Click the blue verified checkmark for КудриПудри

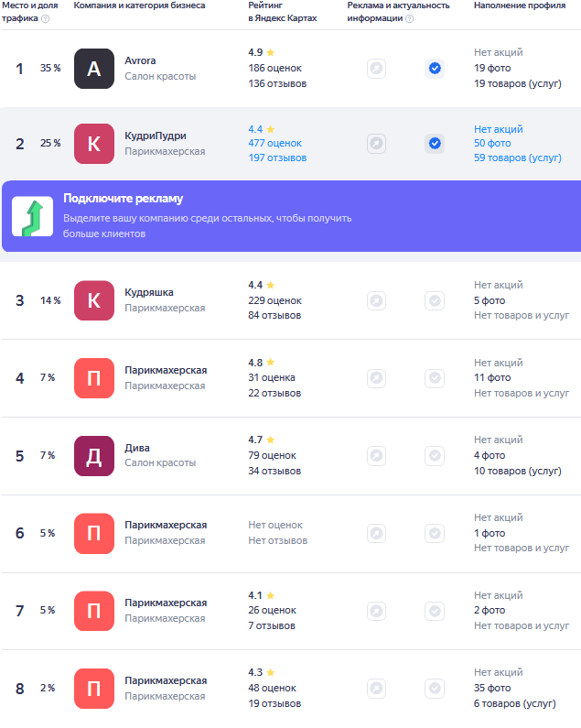point(435,144)
